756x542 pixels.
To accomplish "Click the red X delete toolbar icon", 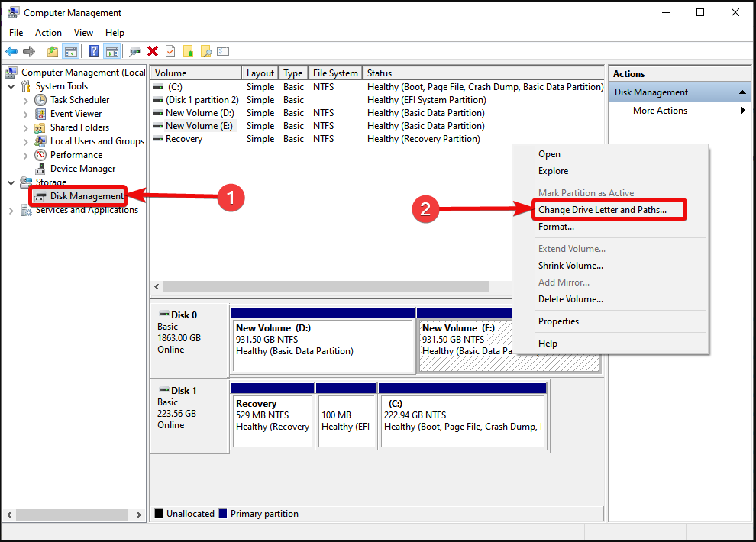I will click(153, 51).
